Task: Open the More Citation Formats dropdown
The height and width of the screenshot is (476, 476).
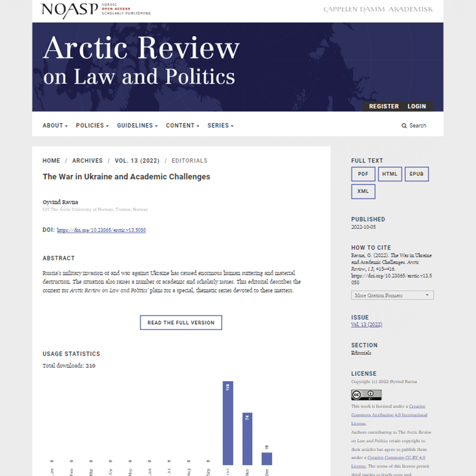Action: (x=392, y=295)
